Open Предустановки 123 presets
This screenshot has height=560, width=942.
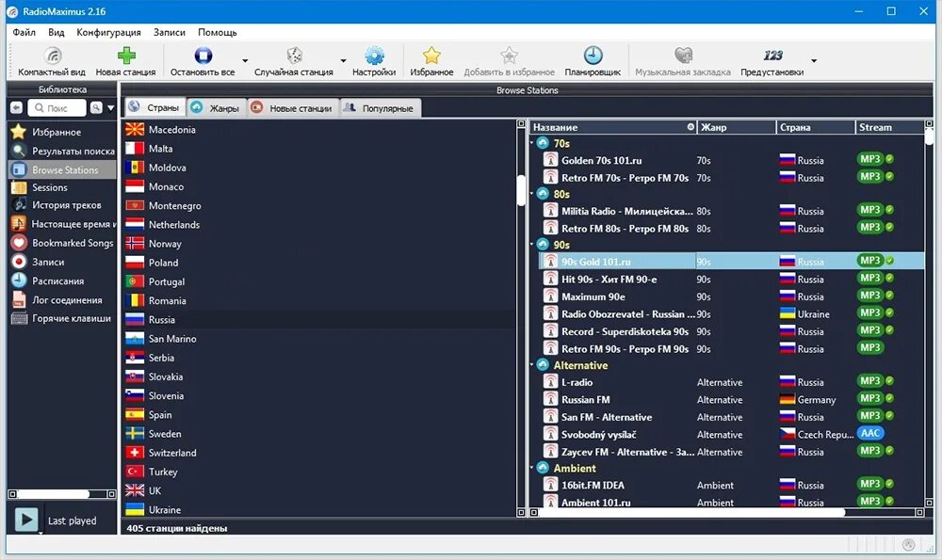[x=772, y=62]
